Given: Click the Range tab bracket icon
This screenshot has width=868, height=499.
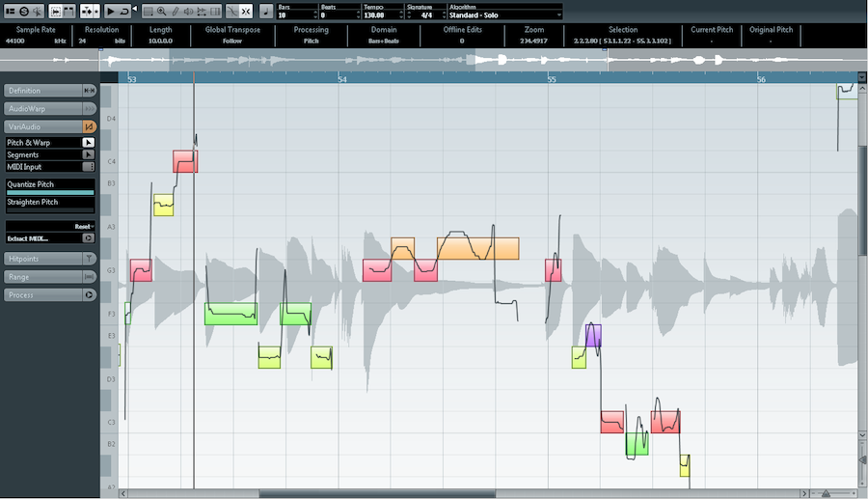Looking at the screenshot, I should point(89,277).
